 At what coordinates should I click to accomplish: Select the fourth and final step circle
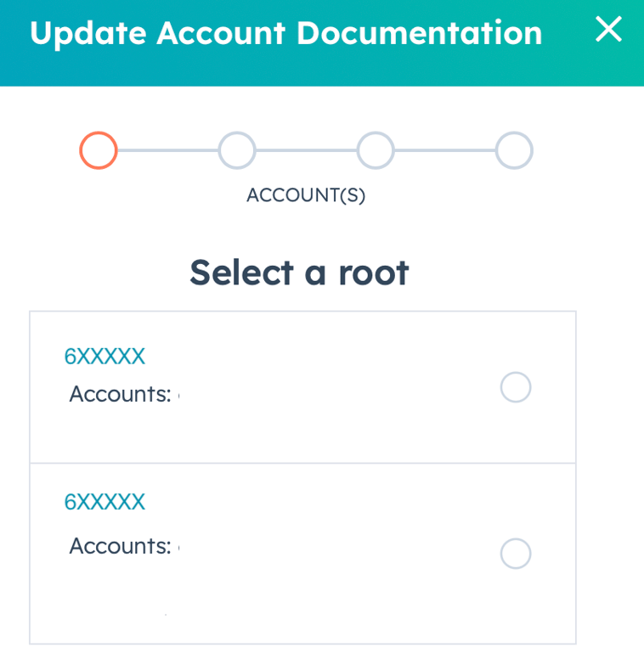click(x=514, y=150)
